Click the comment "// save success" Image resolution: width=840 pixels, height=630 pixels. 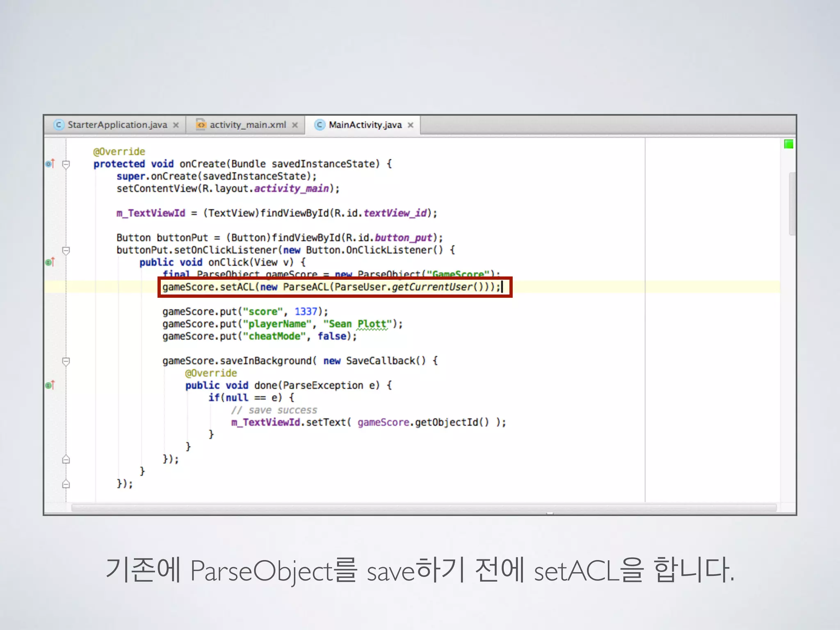click(x=274, y=410)
